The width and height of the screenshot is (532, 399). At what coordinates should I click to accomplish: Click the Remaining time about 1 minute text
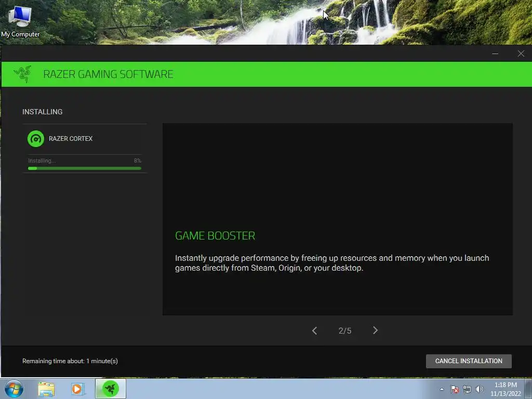point(70,361)
